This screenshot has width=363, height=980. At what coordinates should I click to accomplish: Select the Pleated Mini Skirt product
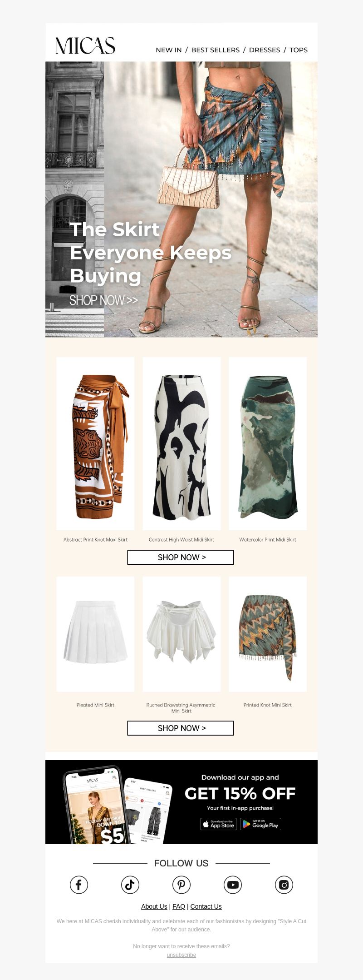(95, 634)
